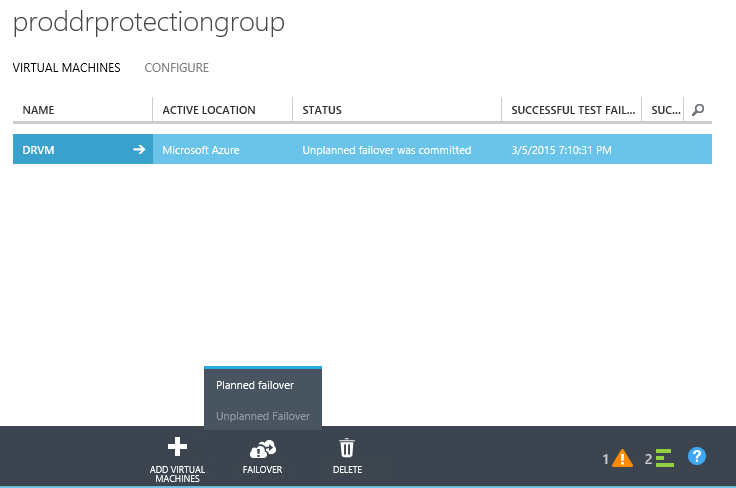Select the Virtual Machines tab
The width and height of the screenshot is (736, 488).
66,68
